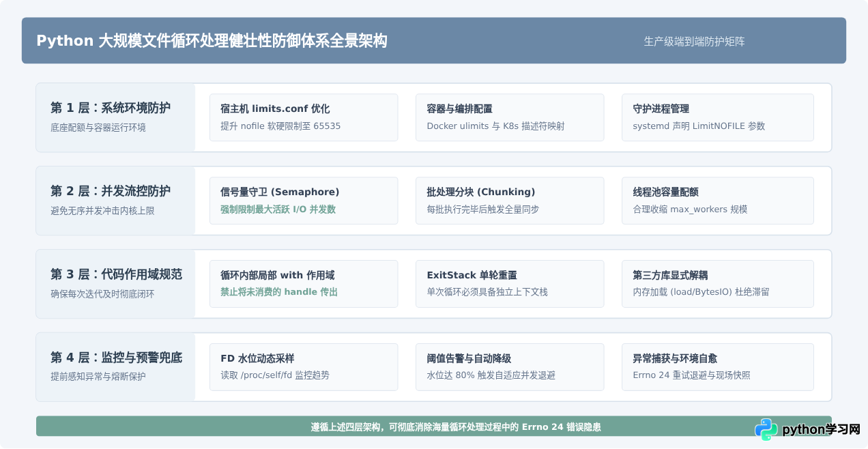Select the heading "第 4 层：监控与预警兜底"

pyautogui.click(x=116, y=358)
